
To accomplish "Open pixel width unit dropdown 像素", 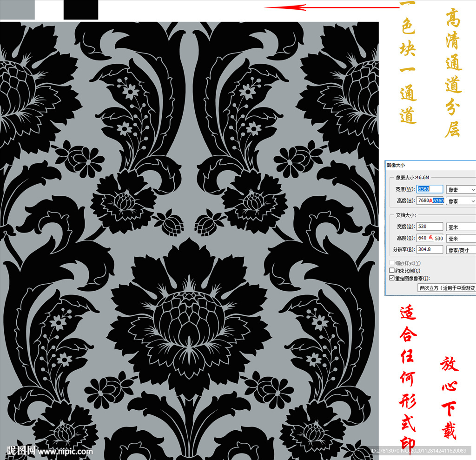I will click(x=461, y=190).
